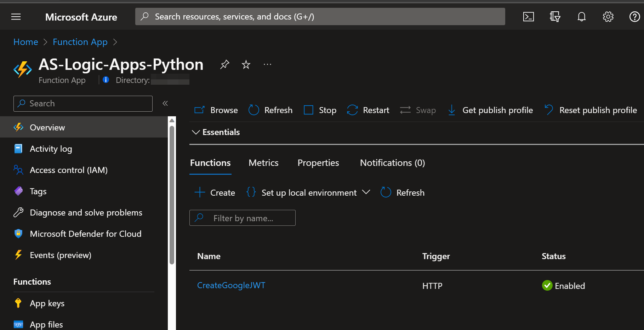Open the portal hamburger menu
Image resolution: width=644 pixels, height=330 pixels.
click(16, 17)
